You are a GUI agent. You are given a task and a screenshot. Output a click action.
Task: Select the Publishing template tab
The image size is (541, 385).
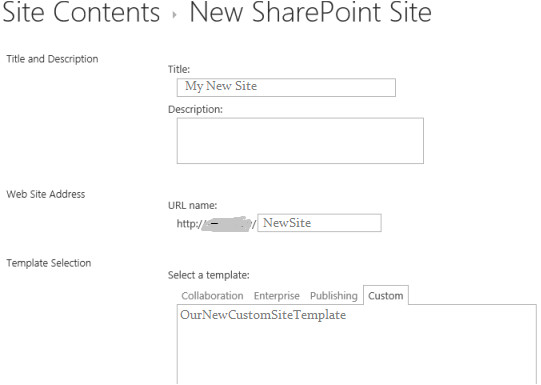tap(334, 296)
